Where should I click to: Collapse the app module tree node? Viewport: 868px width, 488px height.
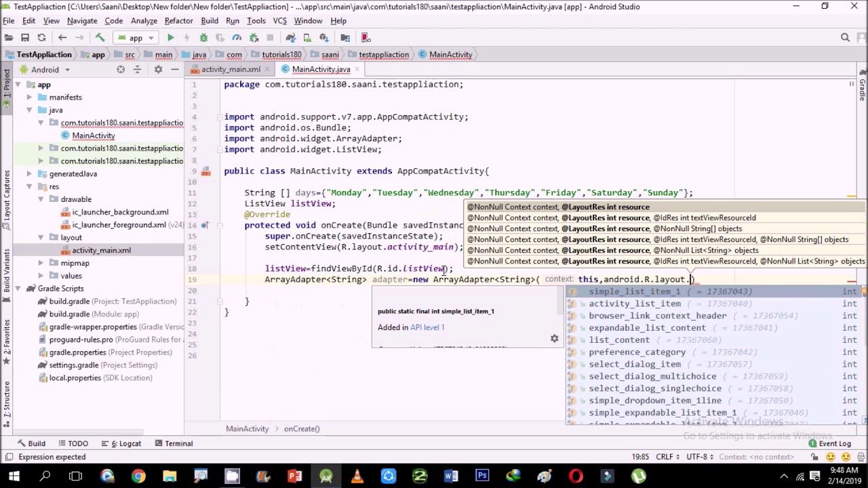pyautogui.click(x=18, y=85)
